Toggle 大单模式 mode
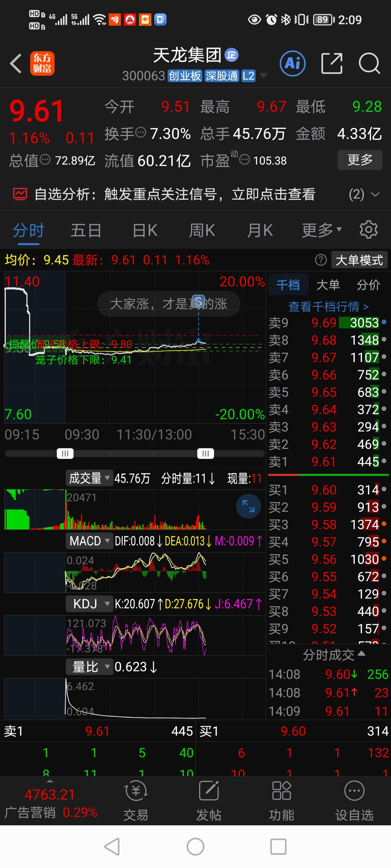 359,260
